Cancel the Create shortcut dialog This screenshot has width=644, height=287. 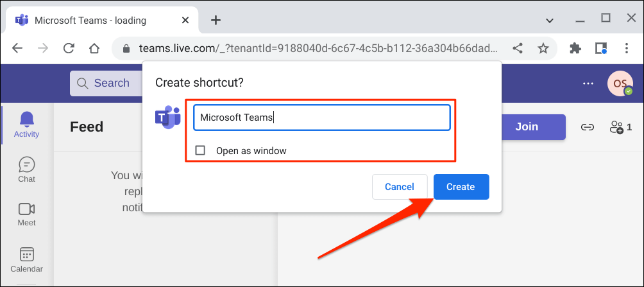coord(399,187)
